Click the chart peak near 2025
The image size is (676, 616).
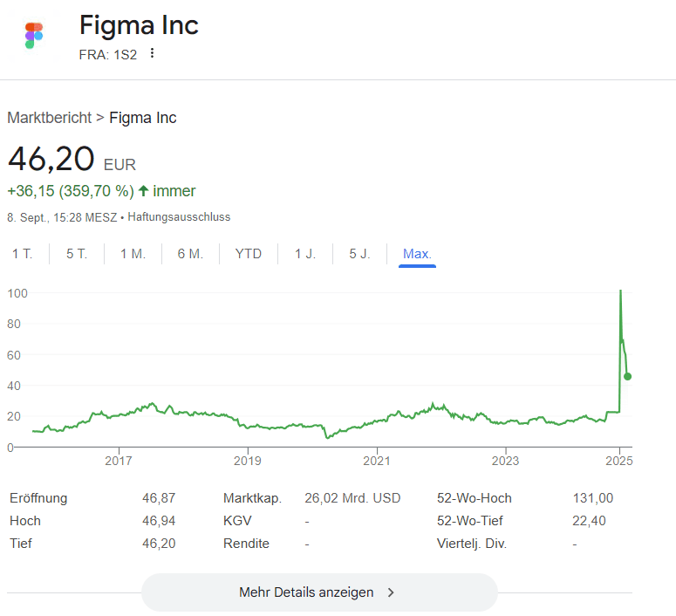click(620, 292)
